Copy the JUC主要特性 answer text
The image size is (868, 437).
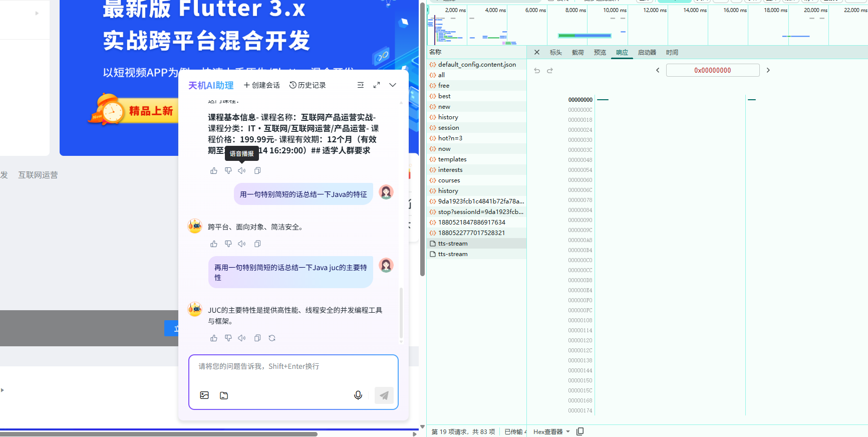pos(257,338)
